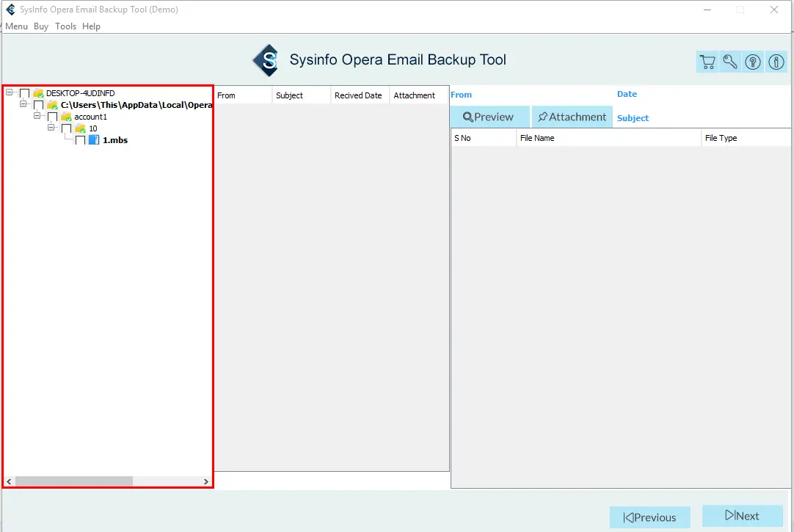Open the Tools menu
The width and height of the screenshot is (794, 532).
point(66,26)
